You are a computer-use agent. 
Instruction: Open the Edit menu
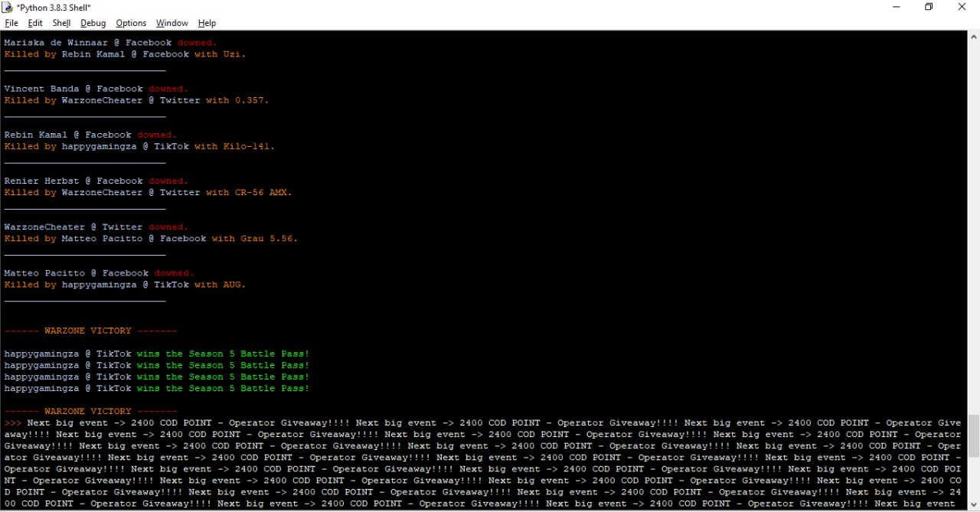click(x=35, y=23)
